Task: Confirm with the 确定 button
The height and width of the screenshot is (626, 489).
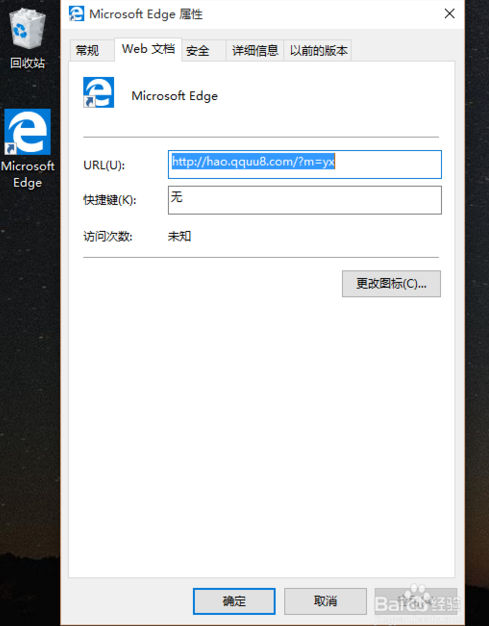Action: [x=234, y=601]
